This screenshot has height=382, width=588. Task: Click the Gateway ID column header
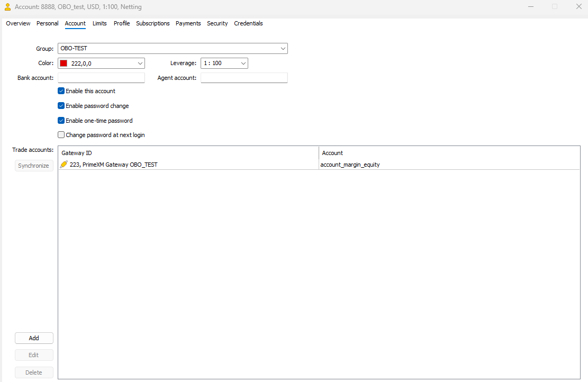(x=188, y=153)
